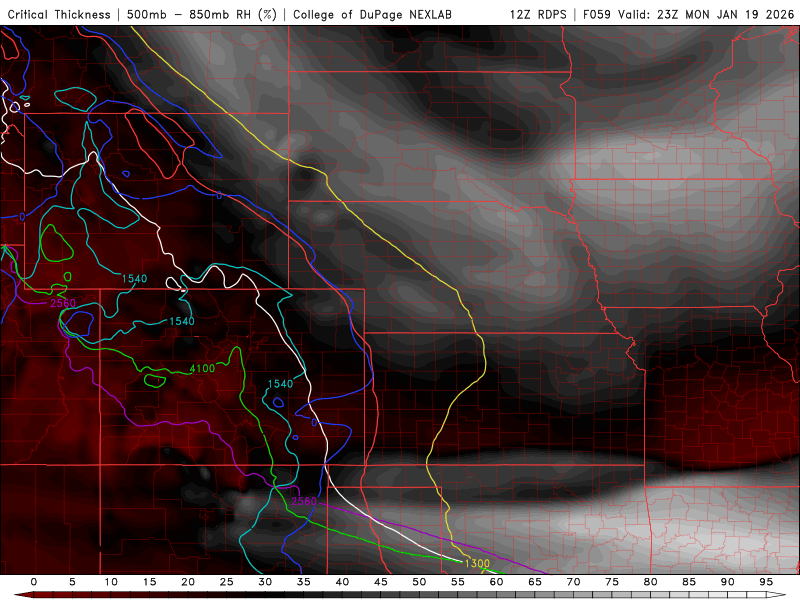Click the color scale value "25"
This screenshot has width=800, height=600.
click(227, 582)
